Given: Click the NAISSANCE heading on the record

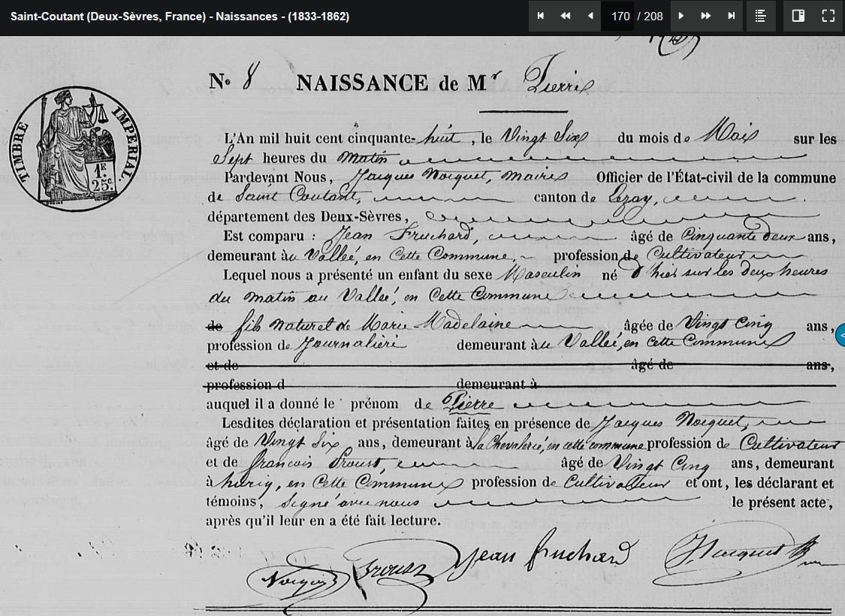Looking at the screenshot, I should [x=361, y=83].
